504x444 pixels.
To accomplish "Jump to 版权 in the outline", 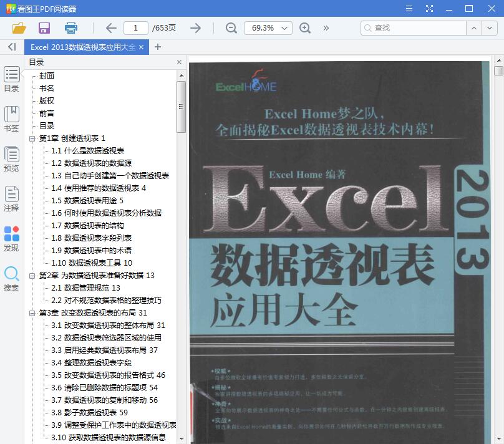I will [x=47, y=101].
